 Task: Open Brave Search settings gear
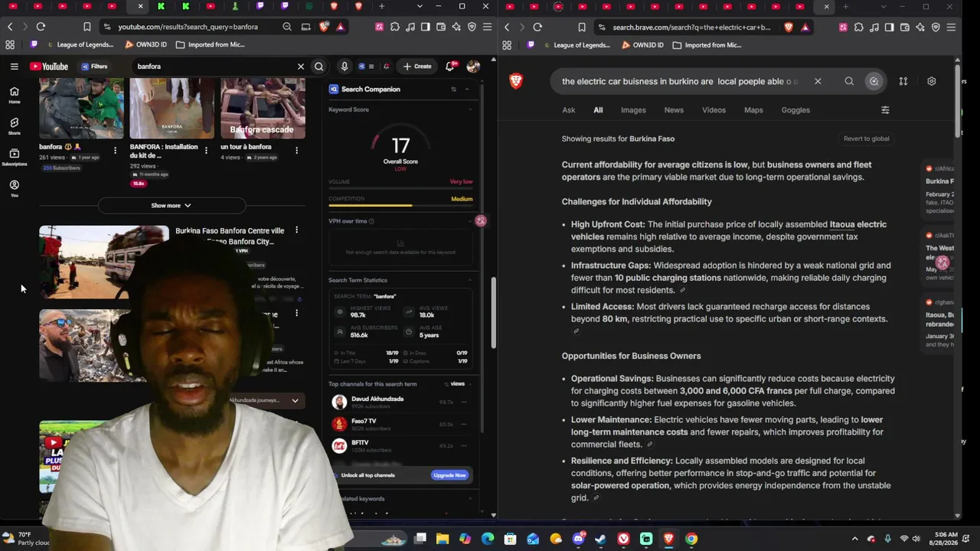(932, 81)
